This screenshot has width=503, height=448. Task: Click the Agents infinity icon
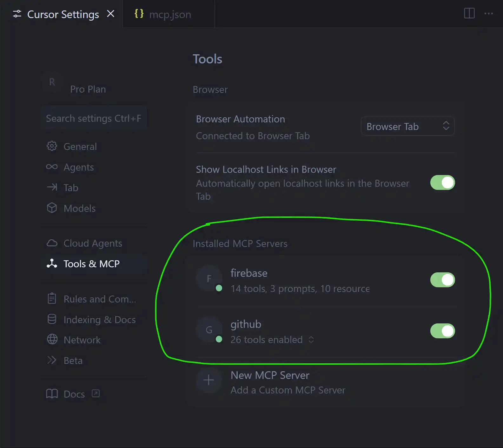tap(52, 167)
